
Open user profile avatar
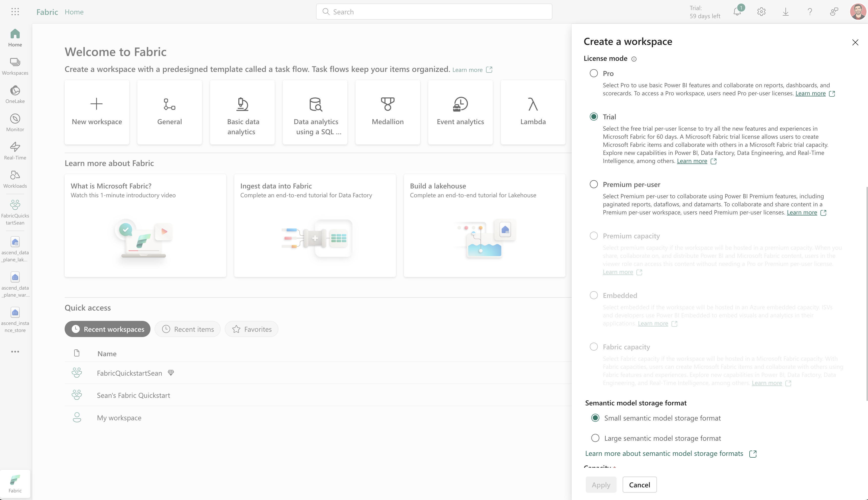(x=858, y=12)
